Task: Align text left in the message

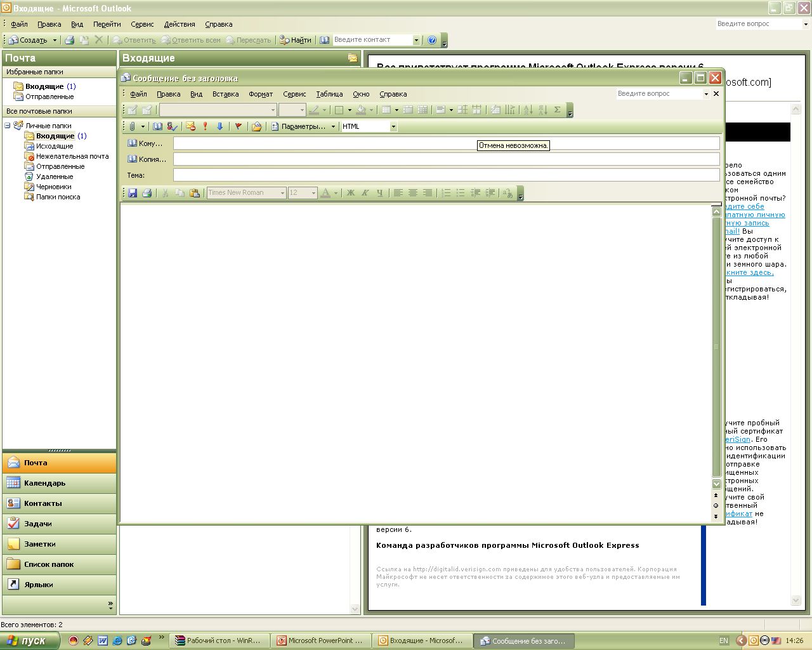Action: tap(398, 193)
